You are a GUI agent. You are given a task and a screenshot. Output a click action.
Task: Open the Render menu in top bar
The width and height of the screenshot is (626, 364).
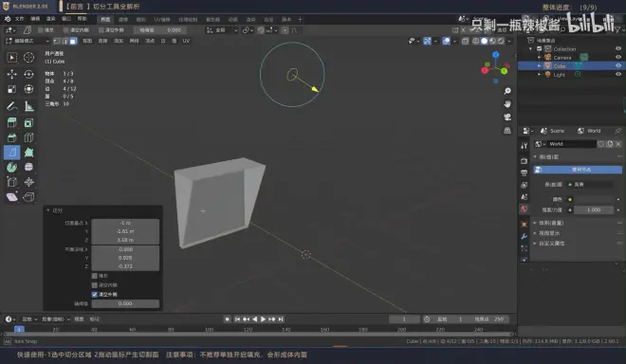50,19
